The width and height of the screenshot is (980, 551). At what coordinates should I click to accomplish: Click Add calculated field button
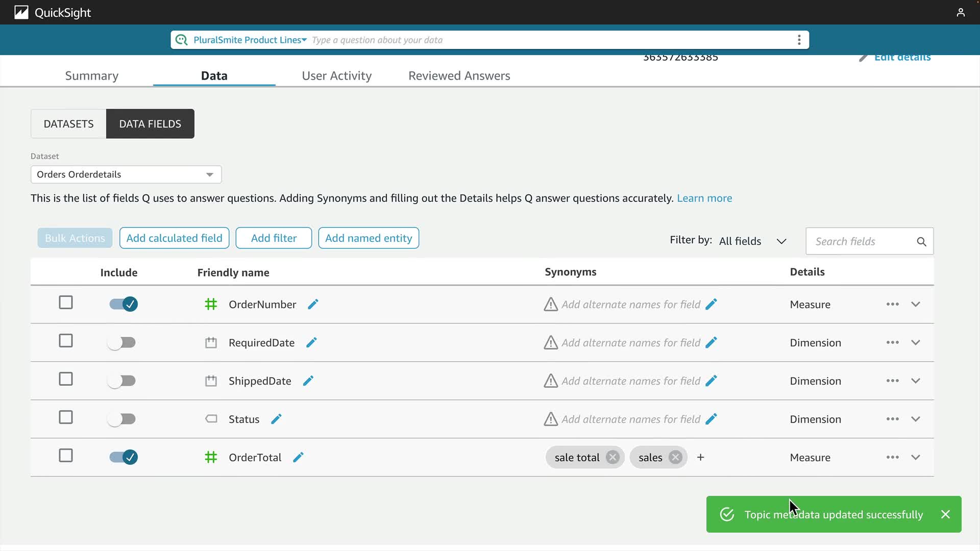coord(174,238)
